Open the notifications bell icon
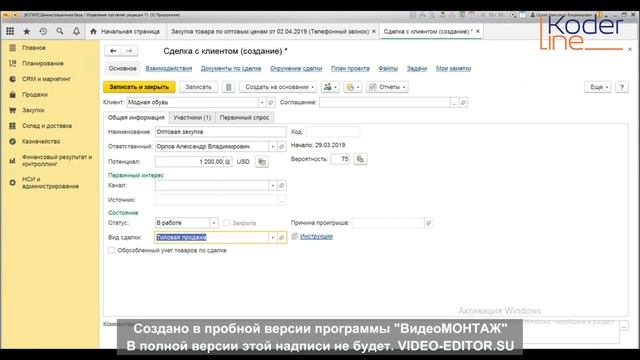The image size is (640, 360). 76,31
